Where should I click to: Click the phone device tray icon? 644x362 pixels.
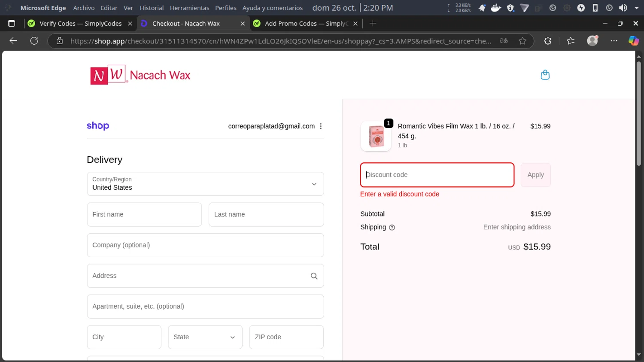click(595, 8)
